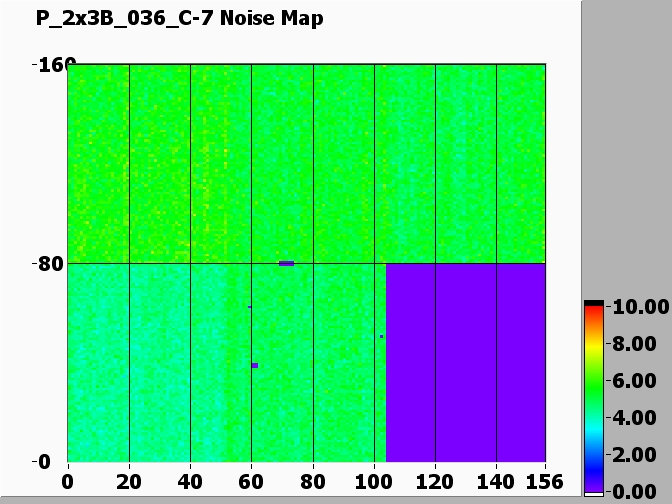Click the purple spot on the 80 row line

(287, 264)
